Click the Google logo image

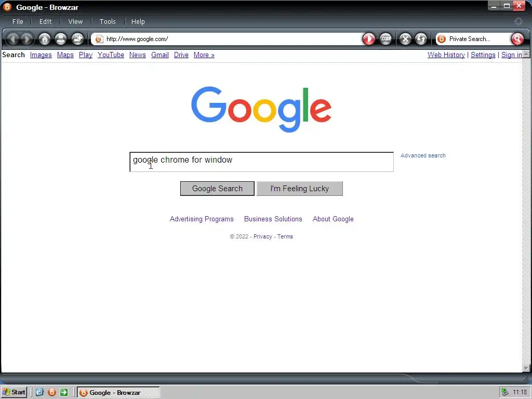point(261,109)
